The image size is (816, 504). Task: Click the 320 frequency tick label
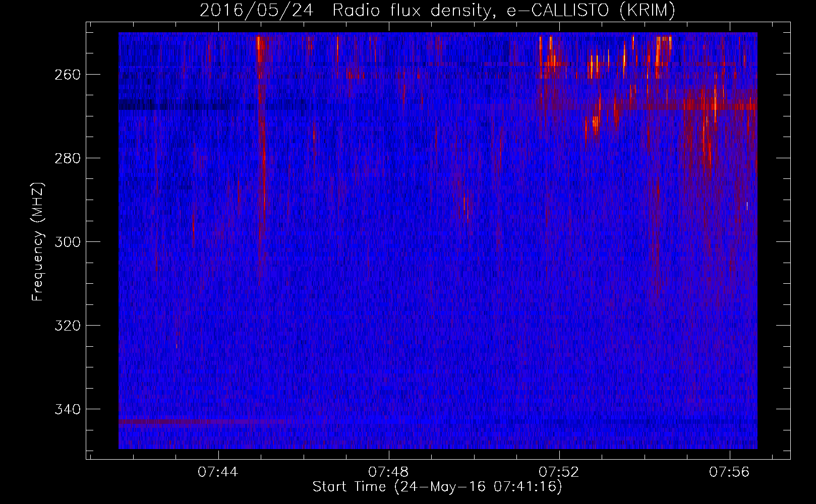point(67,326)
